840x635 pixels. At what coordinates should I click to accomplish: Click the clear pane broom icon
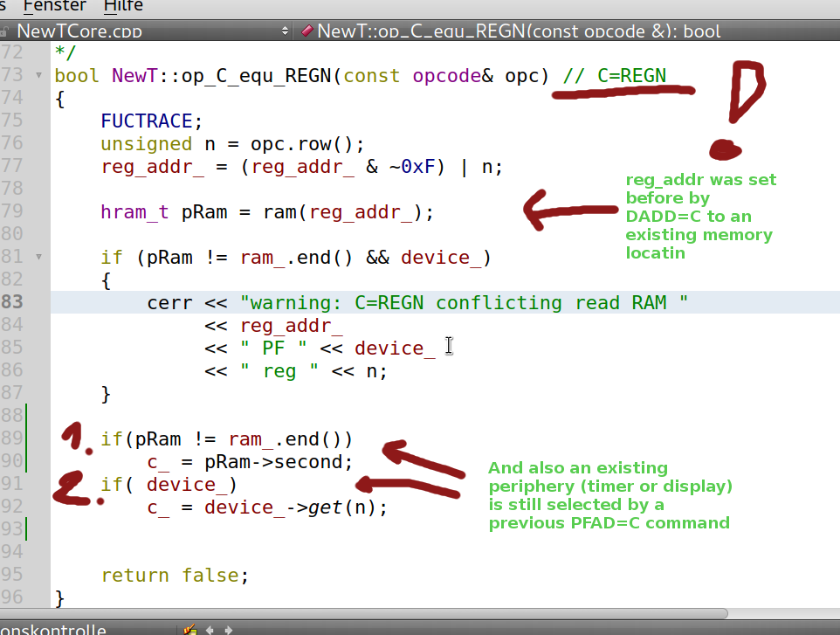[x=189, y=629]
